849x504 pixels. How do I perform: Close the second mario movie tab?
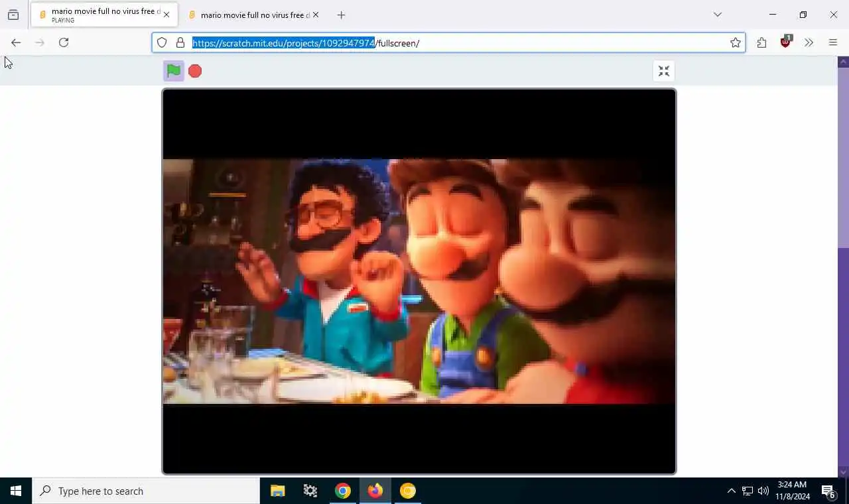316,15
